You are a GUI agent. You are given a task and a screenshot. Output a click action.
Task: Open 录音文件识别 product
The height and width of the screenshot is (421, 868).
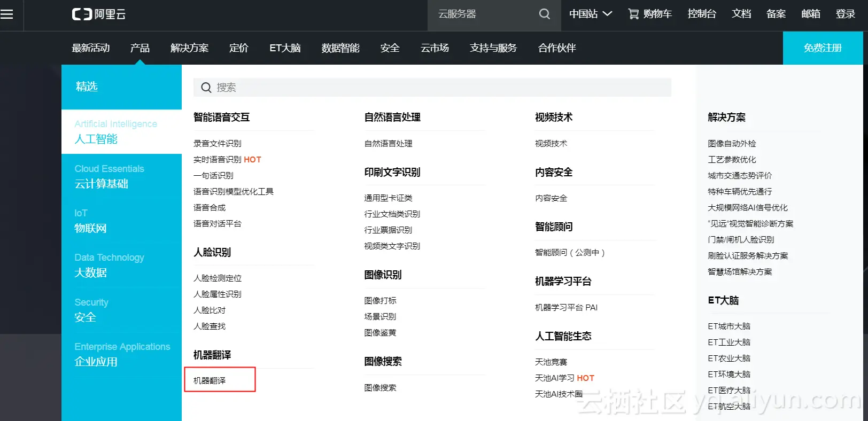pyautogui.click(x=217, y=144)
